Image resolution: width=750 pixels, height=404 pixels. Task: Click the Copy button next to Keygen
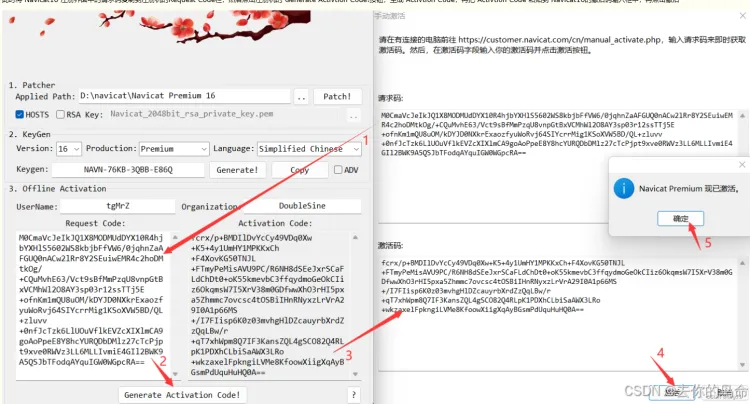coord(300,170)
